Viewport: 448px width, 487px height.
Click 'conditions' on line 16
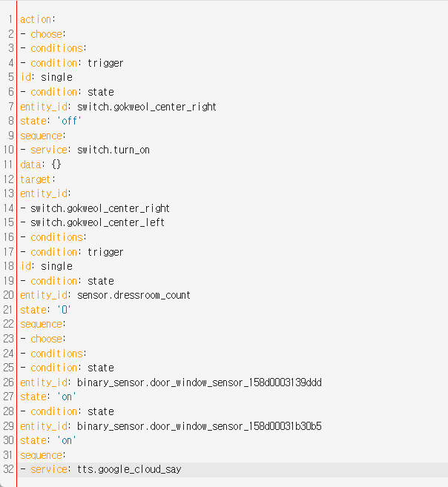coord(56,237)
